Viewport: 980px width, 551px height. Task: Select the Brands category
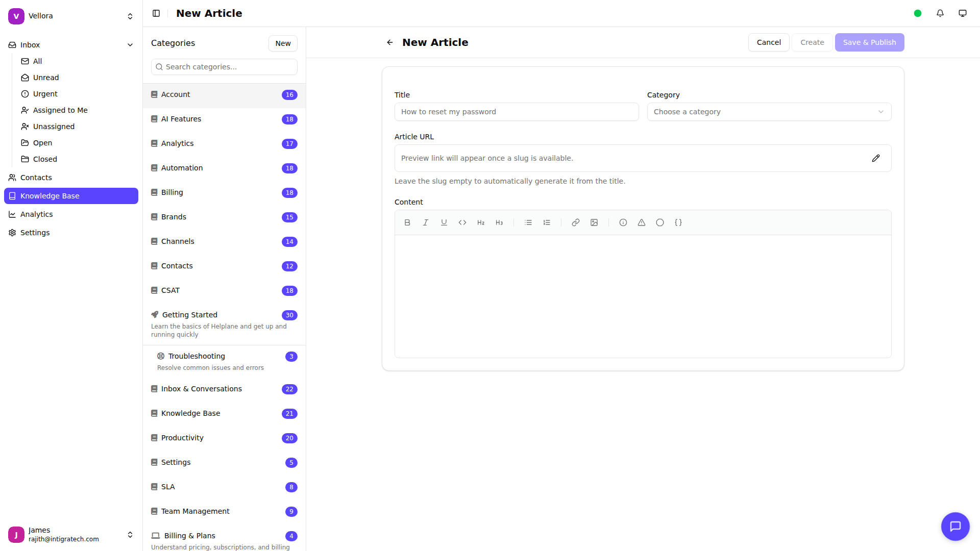(224, 217)
